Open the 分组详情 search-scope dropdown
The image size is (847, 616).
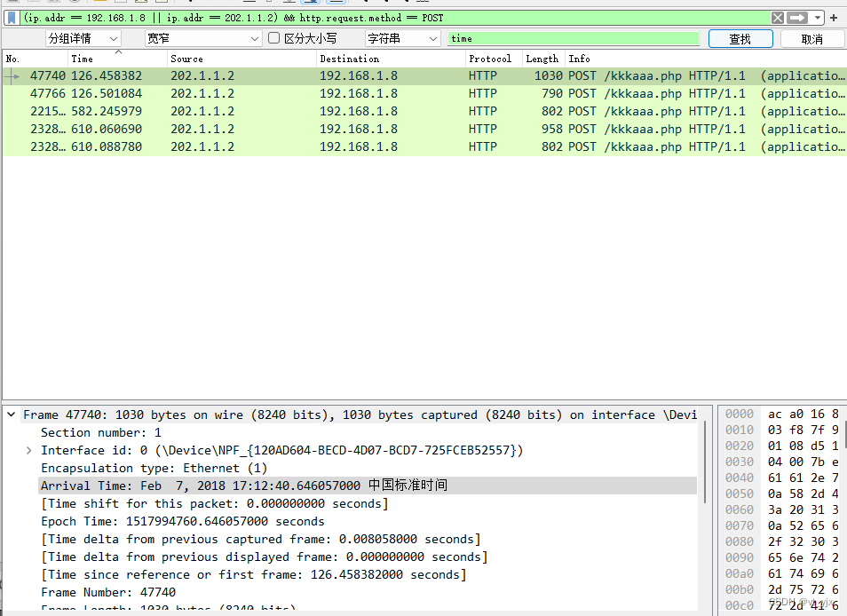coord(83,38)
